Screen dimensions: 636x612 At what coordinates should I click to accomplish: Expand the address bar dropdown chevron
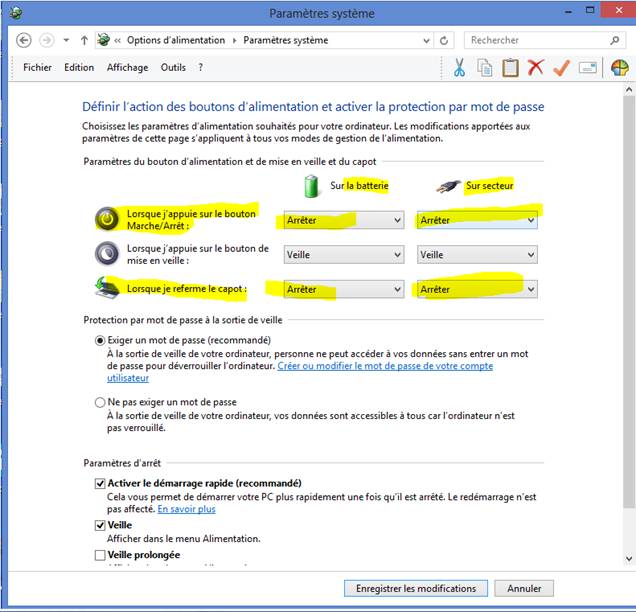(x=426, y=41)
